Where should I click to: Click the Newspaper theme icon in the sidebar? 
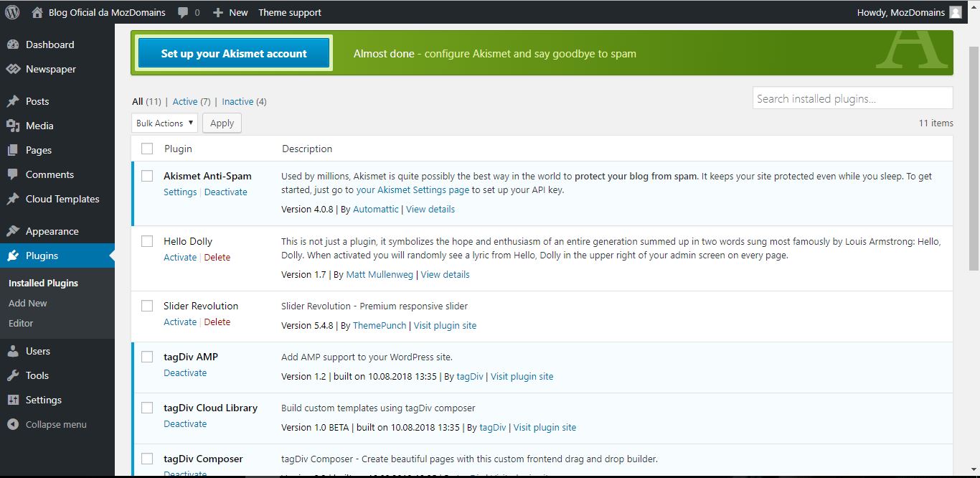[x=13, y=69]
